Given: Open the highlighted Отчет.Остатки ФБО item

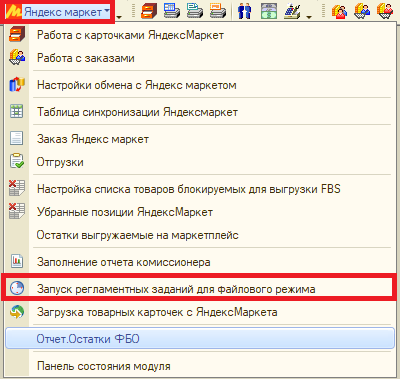Looking at the screenshot, I should click(200, 339).
